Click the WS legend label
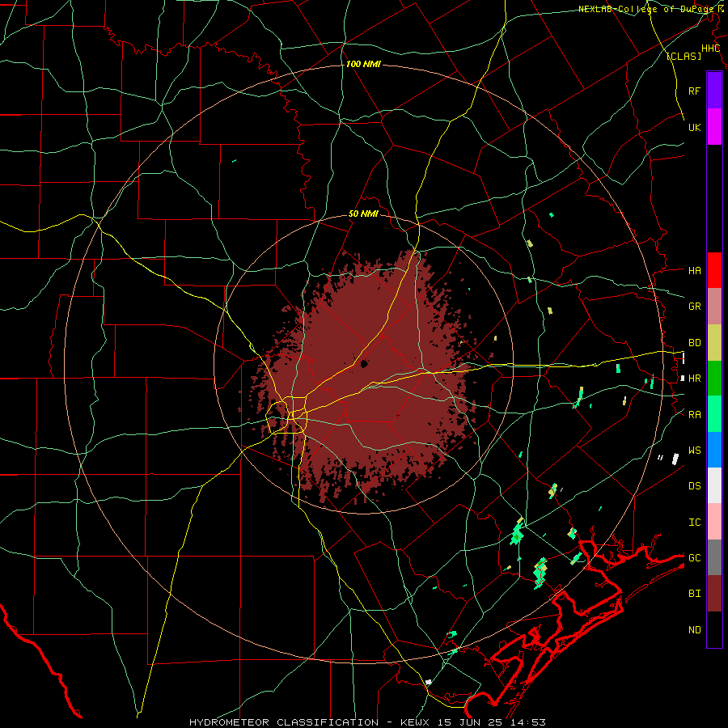The width and height of the screenshot is (728, 728). coord(694,451)
